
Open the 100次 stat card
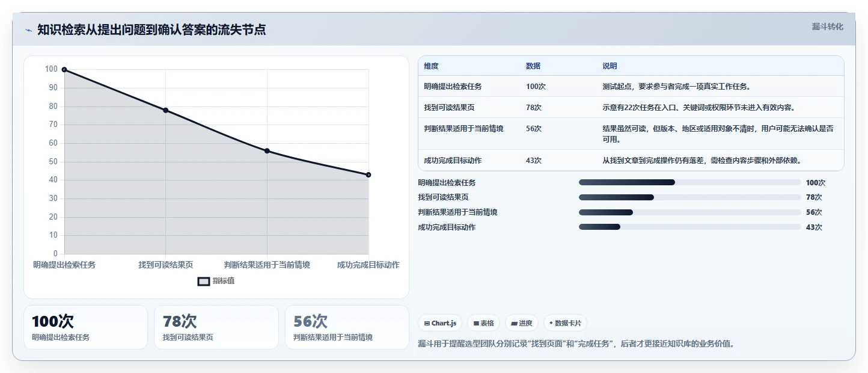85,327
